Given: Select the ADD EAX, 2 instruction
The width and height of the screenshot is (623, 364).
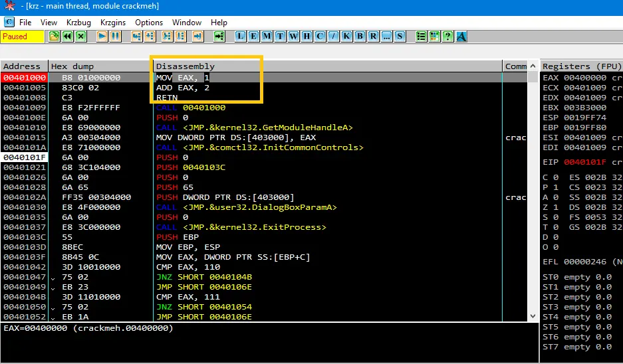Looking at the screenshot, I should [183, 88].
